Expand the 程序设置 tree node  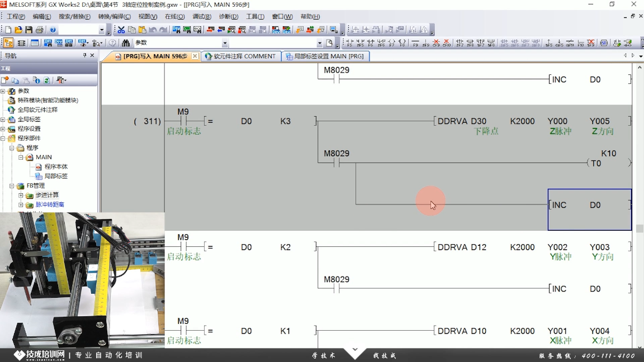(3, 129)
